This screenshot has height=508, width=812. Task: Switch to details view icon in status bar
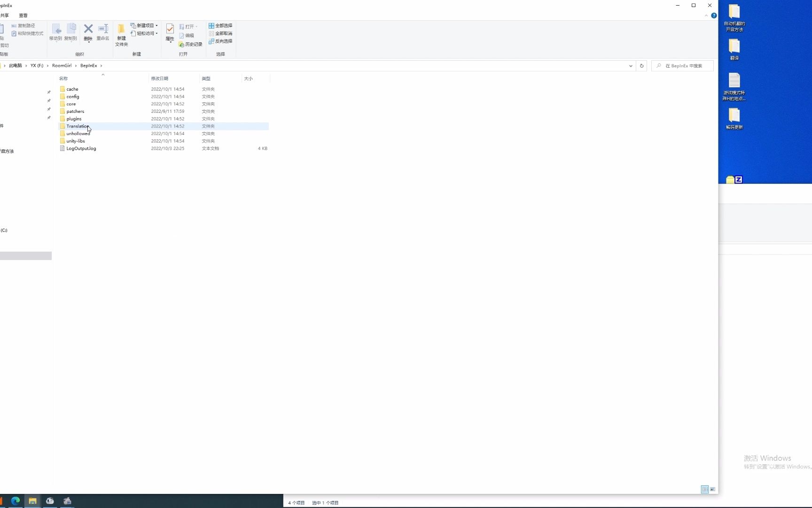pyautogui.click(x=705, y=489)
